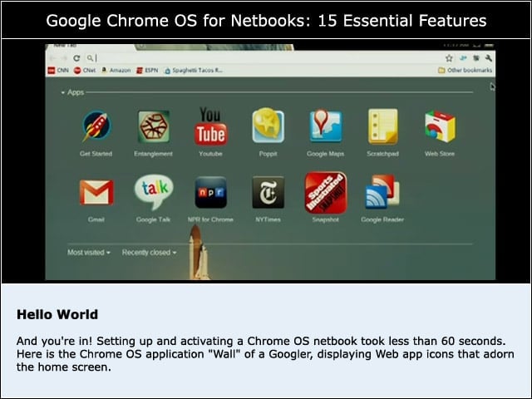Open the Chrome Web Store icon

click(x=440, y=126)
